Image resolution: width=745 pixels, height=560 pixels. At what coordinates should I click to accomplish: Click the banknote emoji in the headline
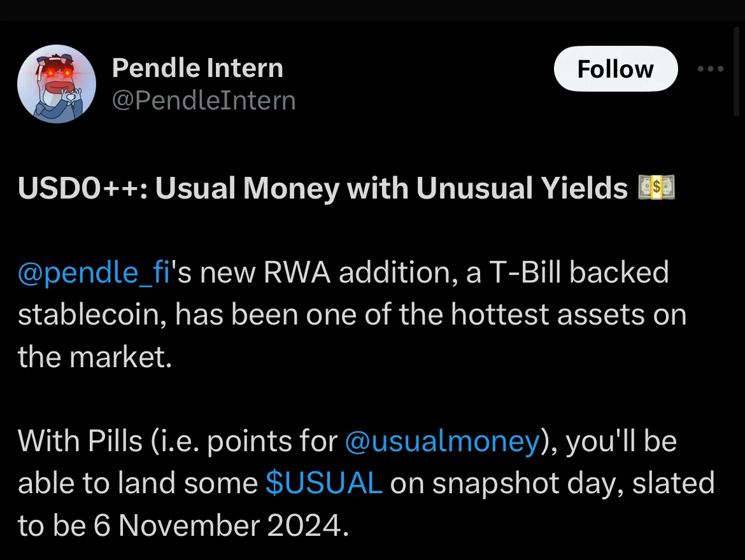tap(656, 189)
